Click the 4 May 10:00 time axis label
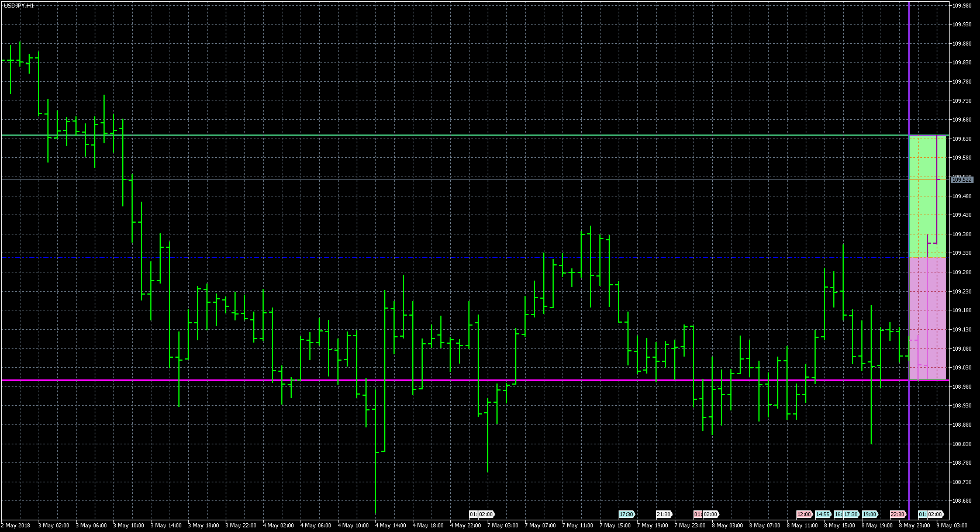This screenshot has width=980, height=532. point(353,525)
